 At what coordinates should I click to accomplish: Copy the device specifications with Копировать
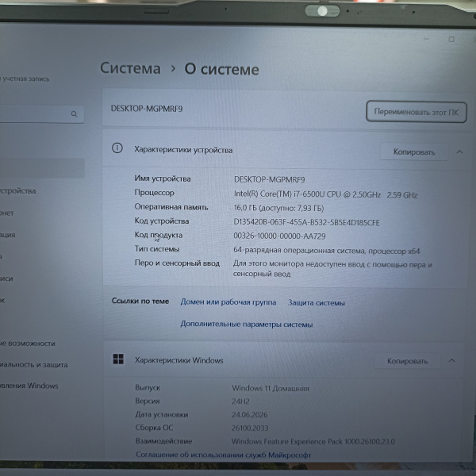pos(414,152)
